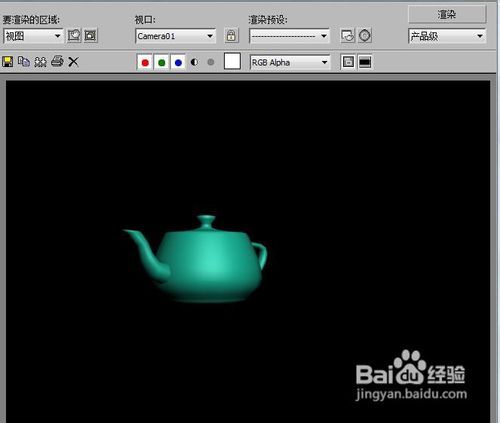Image resolution: width=500 pixels, height=423 pixels.
Task: Click the Clone Rendered Frame Window icon
Action: (40, 62)
